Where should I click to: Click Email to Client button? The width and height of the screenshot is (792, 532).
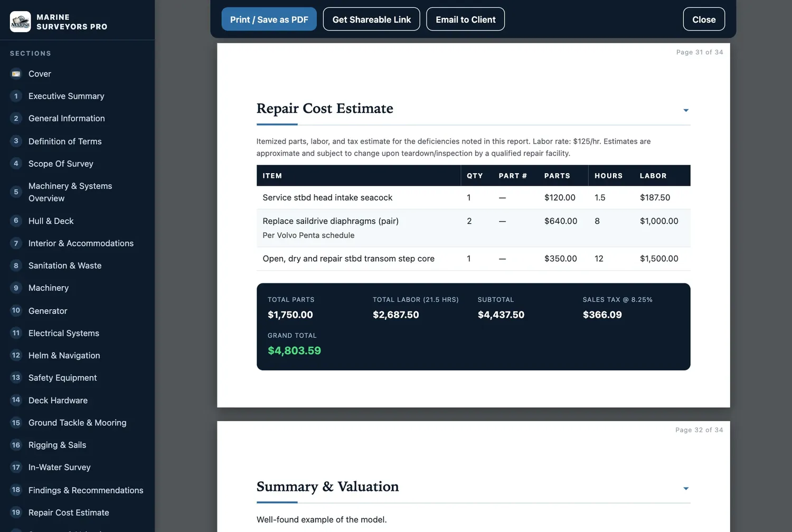coord(466,19)
